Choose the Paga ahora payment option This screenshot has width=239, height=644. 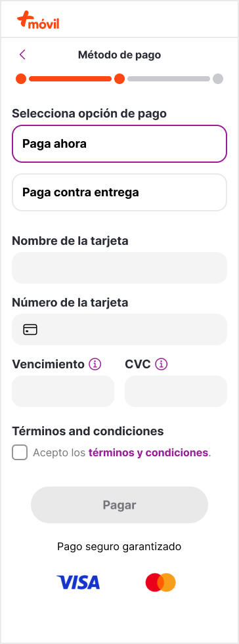(x=119, y=144)
